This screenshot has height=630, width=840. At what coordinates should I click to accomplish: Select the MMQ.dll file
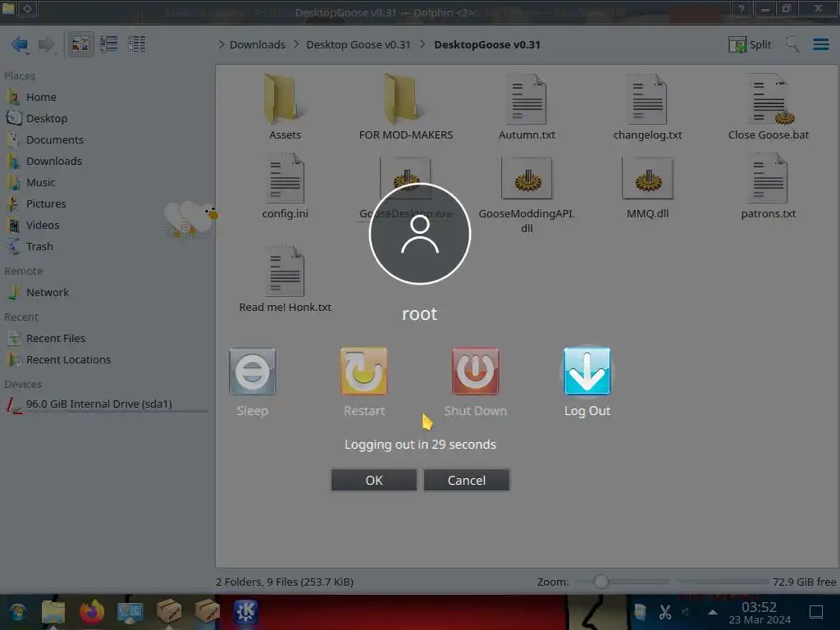coord(648,188)
